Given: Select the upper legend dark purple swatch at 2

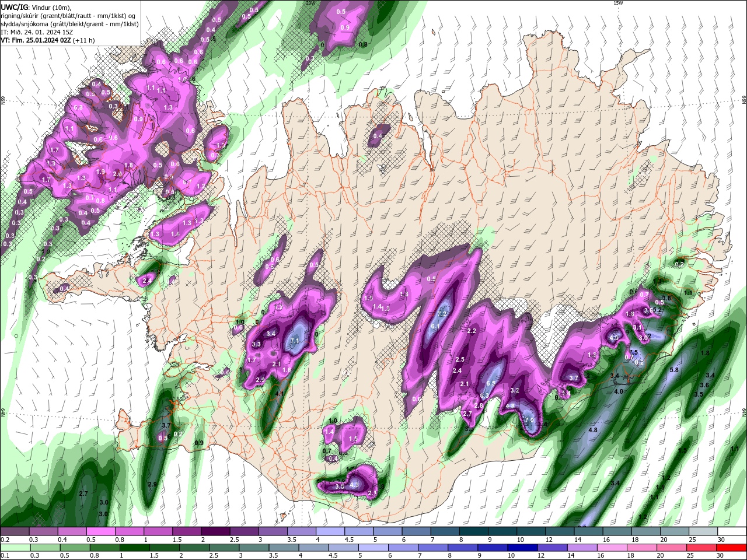Looking at the screenshot, I should (215, 531).
